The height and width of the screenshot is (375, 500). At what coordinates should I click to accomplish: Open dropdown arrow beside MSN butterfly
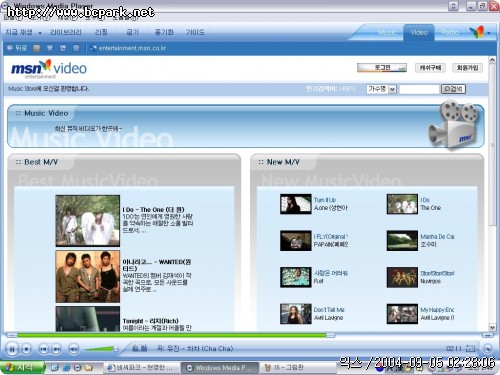tap(489, 33)
